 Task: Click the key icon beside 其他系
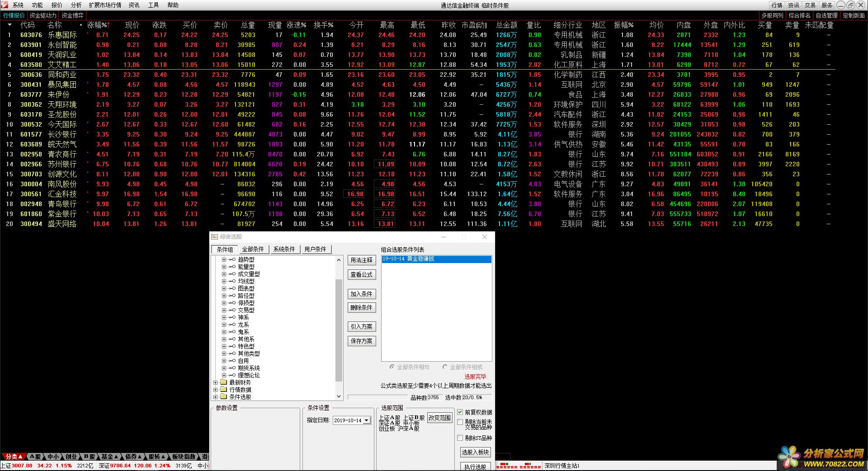pos(232,339)
